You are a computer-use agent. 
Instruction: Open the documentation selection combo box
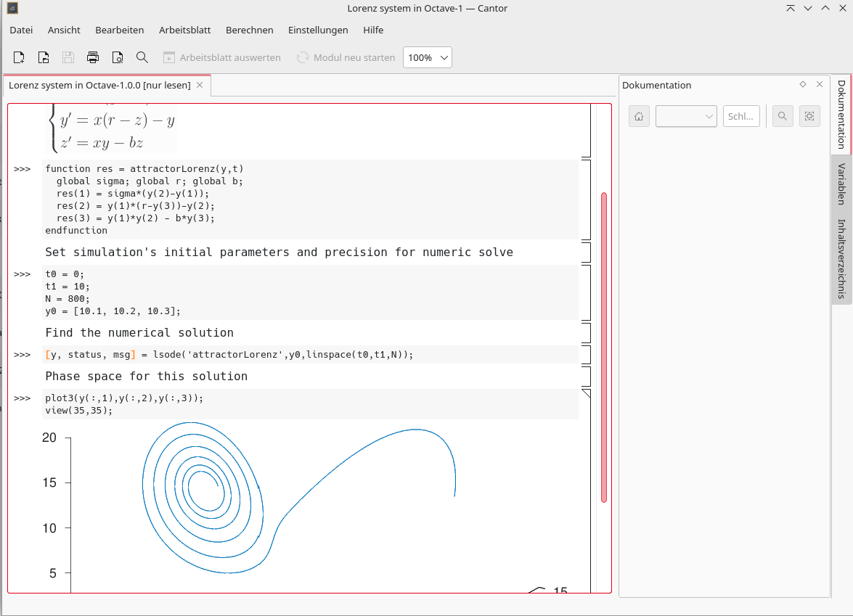coord(686,116)
